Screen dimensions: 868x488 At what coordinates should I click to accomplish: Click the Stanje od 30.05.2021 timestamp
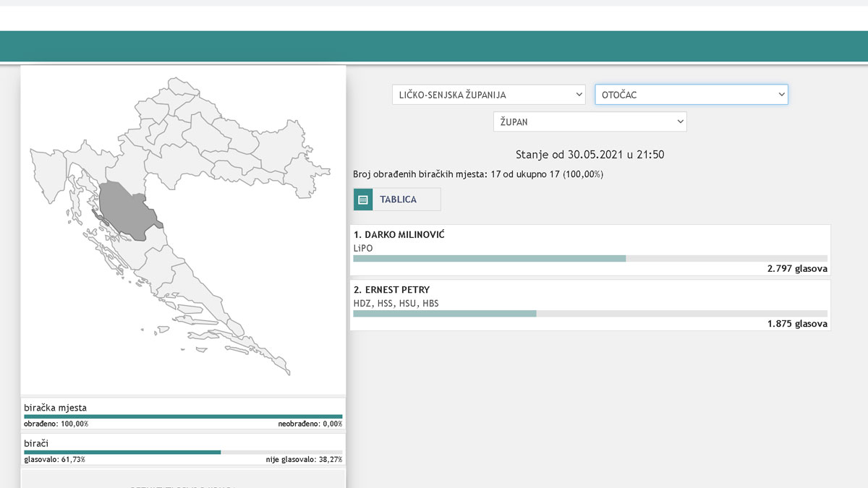590,155
